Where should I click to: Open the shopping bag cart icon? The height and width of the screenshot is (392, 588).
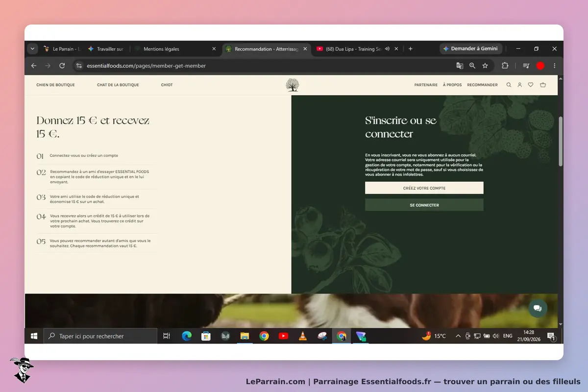pos(543,85)
